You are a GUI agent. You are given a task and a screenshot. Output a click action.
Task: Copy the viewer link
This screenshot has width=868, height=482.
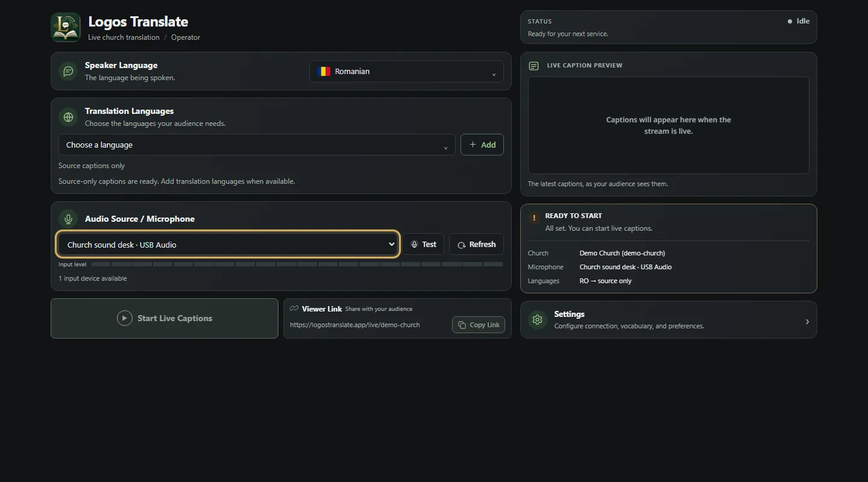tap(479, 325)
